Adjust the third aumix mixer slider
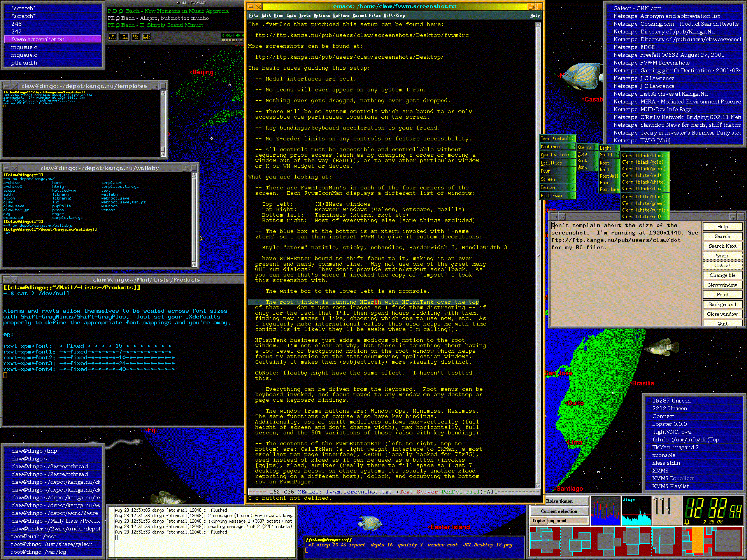The width and height of the screenshot is (747, 560). pos(668,509)
